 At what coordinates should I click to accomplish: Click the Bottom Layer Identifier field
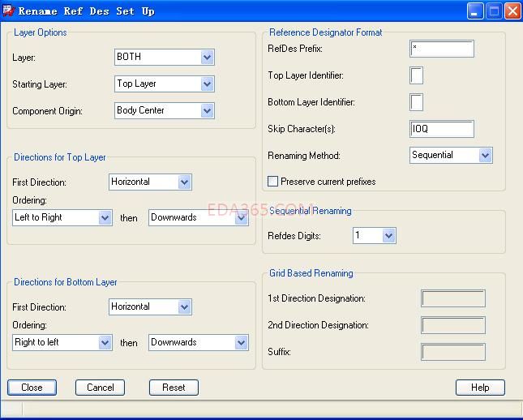pyautogui.click(x=416, y=102)
